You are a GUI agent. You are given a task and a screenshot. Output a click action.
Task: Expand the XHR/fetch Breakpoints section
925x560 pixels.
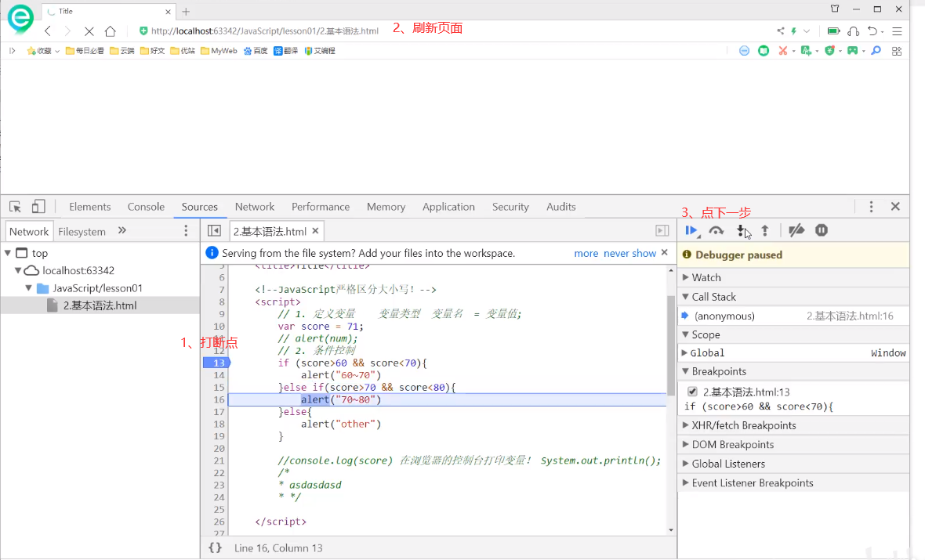(x=743, y=425)
